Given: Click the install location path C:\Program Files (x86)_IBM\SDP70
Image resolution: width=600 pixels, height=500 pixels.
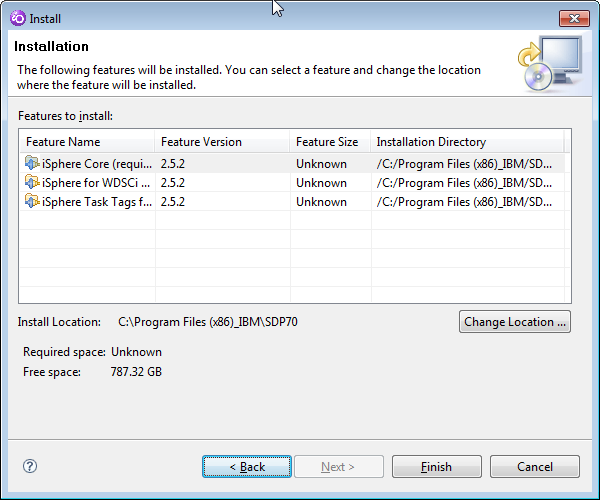Looking at the screenshot, I should point(208,322).
